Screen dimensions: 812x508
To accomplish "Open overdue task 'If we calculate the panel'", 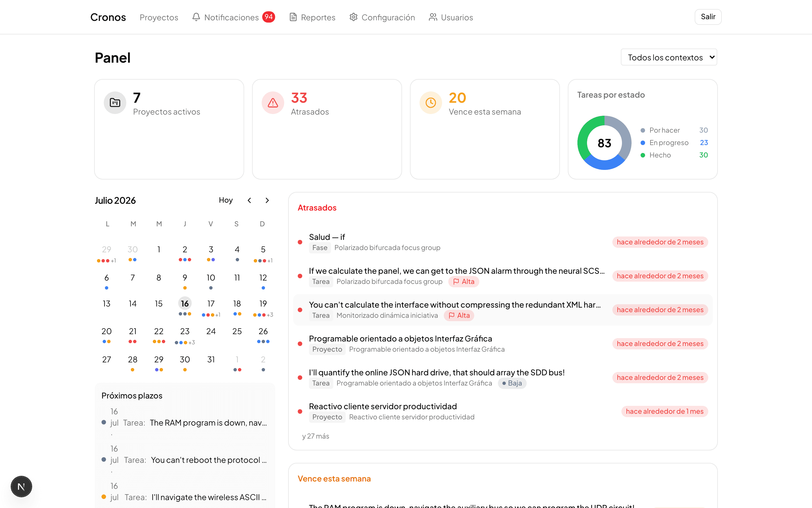I will [x=503, y=276].
